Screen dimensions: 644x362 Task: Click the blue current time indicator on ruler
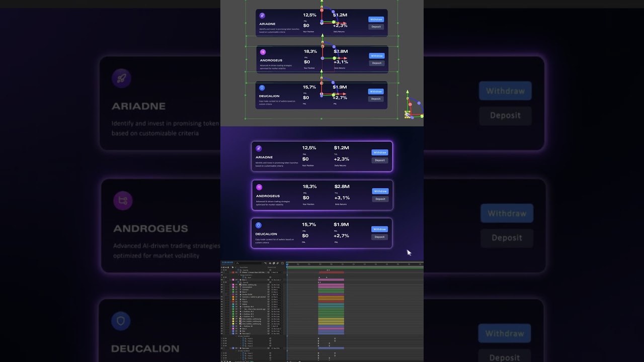click(x=287, y=264)
